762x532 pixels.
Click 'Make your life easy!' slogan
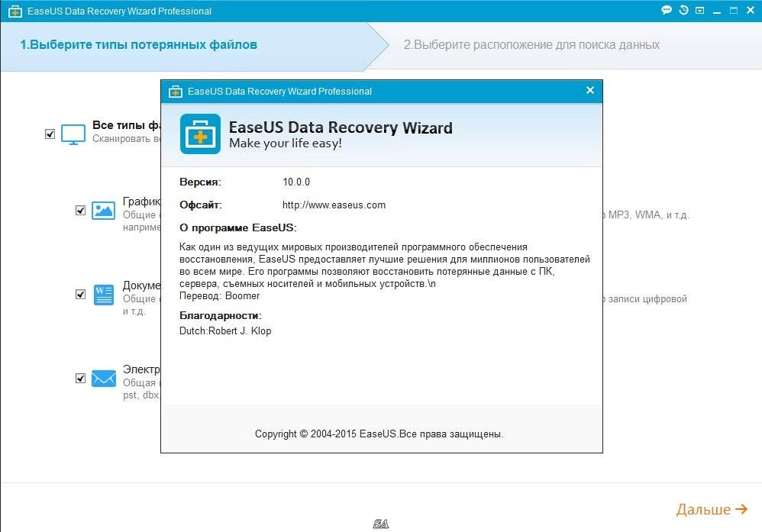click(286, 143)
